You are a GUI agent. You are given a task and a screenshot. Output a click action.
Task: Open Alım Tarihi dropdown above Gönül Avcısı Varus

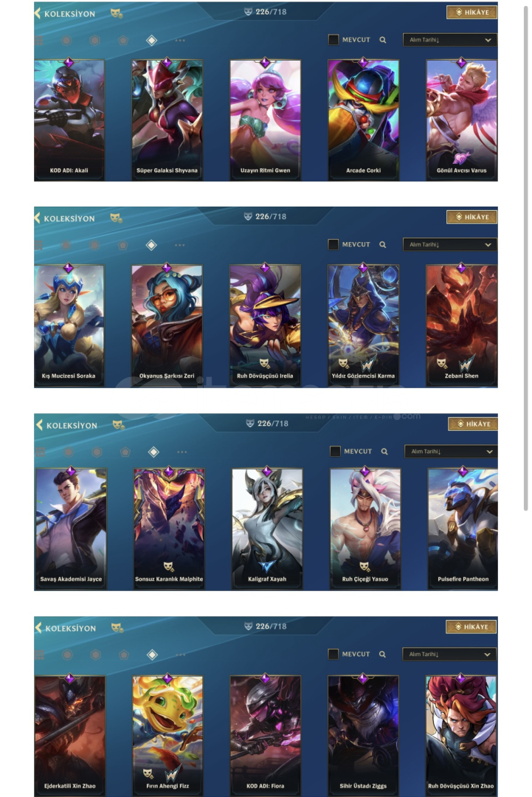449,40
